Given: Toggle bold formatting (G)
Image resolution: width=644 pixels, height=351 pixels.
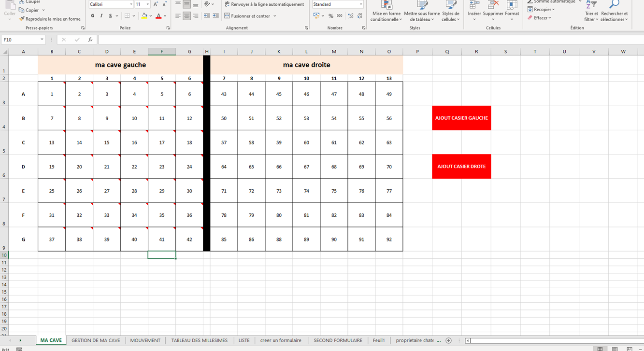Looking at the screenshot, I should point(92,16).
